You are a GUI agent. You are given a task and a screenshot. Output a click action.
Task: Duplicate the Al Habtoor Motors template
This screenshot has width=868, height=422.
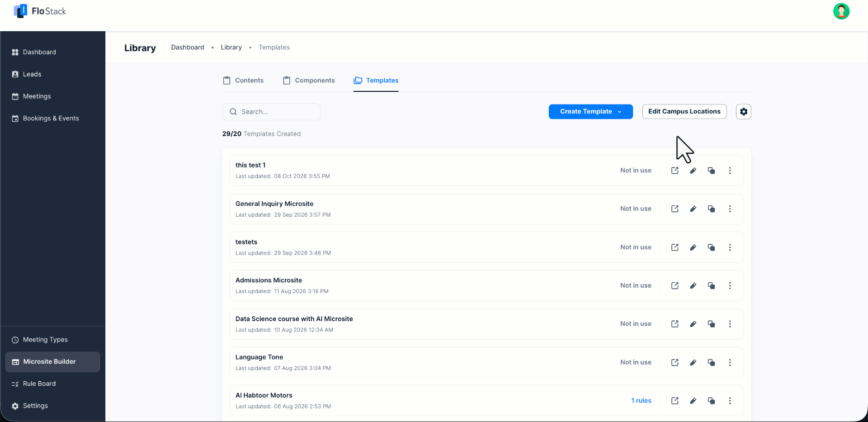(711, 401)
